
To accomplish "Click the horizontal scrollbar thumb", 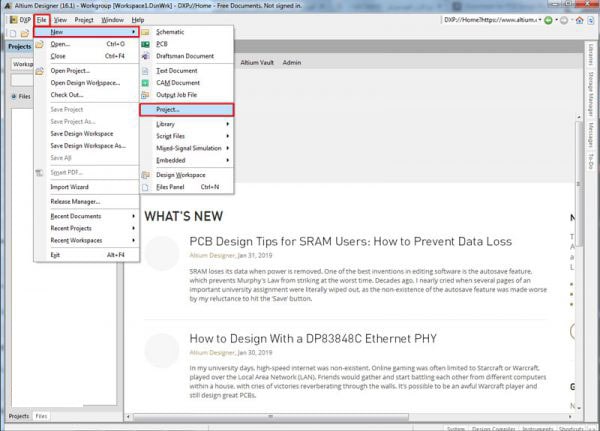I will pyautogui.click(x=271, y=416).
